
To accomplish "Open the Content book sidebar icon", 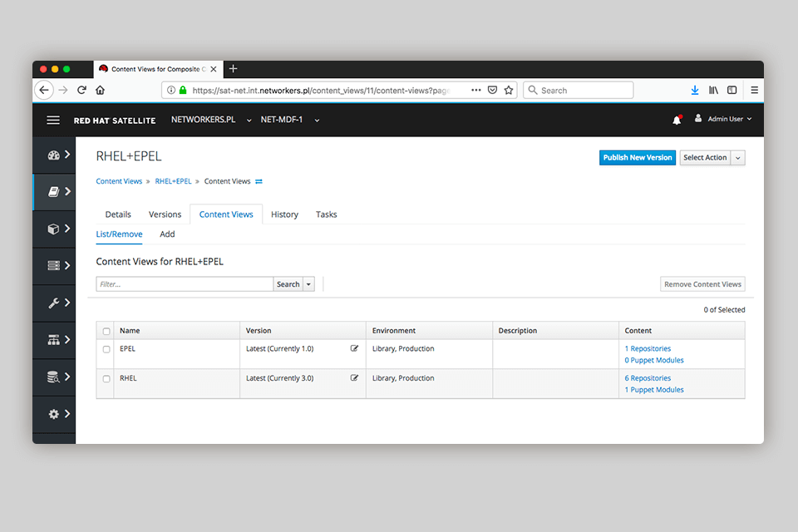I will [x=54, y=192].
